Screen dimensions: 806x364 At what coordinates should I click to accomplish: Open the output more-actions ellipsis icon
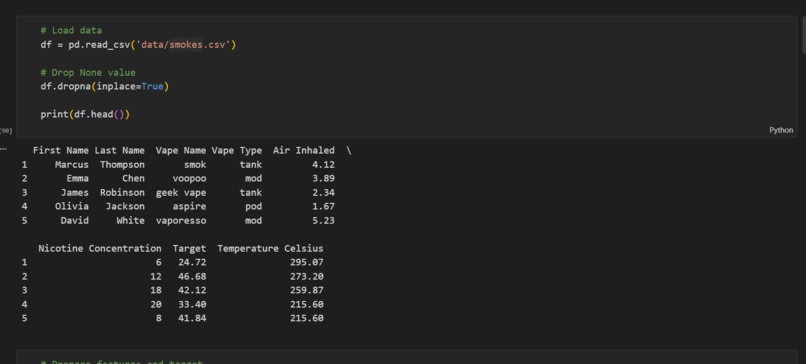coord(4,149)
